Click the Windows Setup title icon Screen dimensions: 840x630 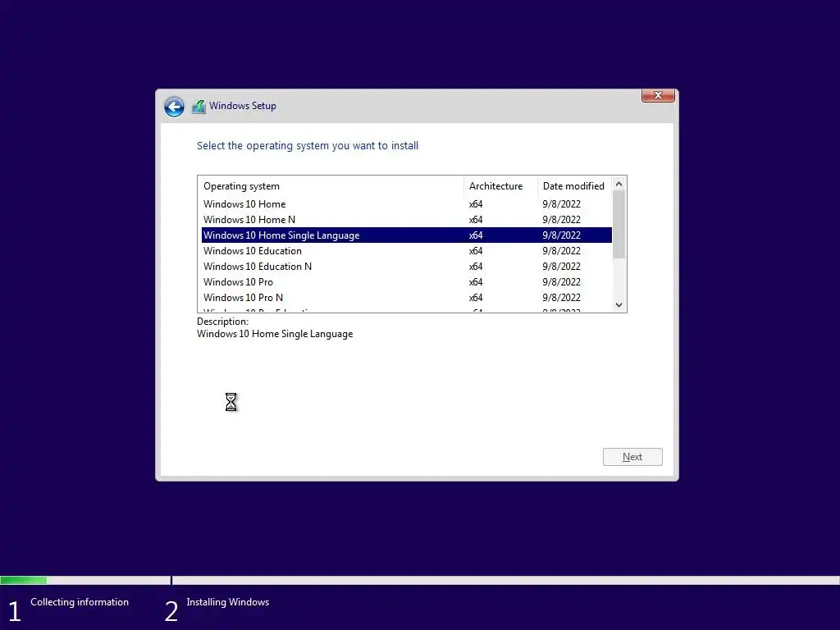coord(199,107)
